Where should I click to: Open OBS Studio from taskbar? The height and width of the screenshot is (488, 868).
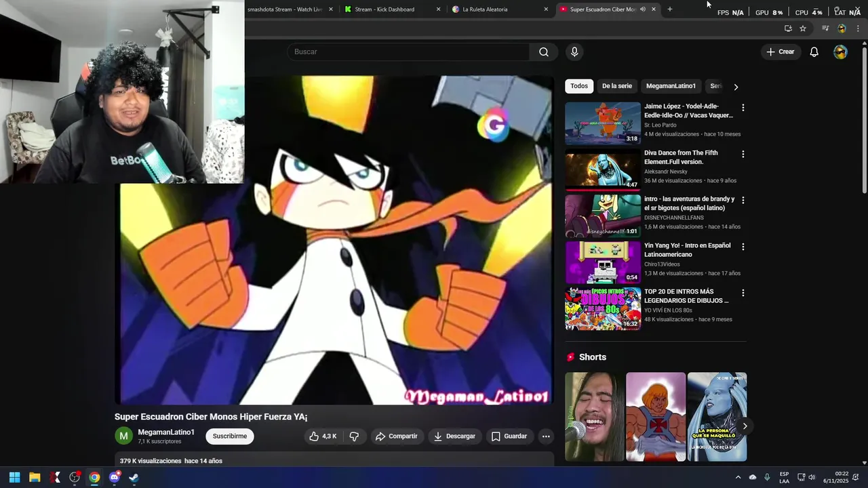[75, 477]
